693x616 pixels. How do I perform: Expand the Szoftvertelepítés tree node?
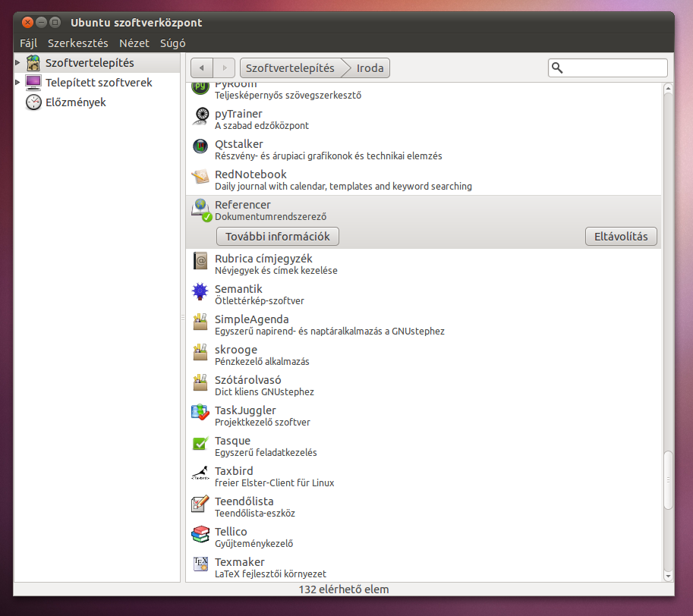tap(17, 63)
